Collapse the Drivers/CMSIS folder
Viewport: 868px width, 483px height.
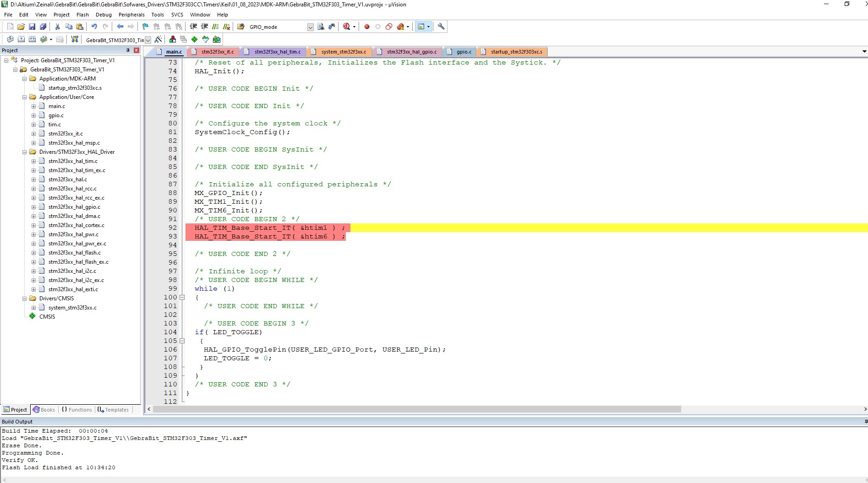pyautogui.click(x=25, y=298)
